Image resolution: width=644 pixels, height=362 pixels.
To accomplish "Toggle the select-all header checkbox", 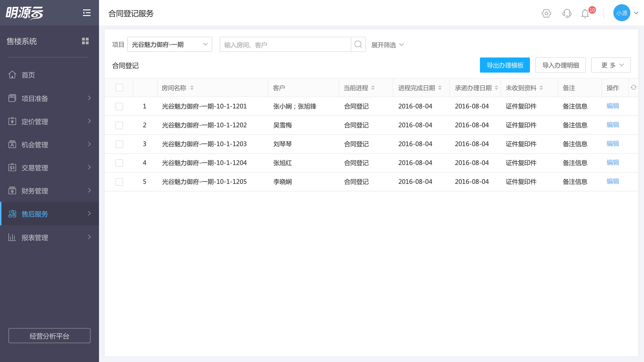I will (119, 88).
